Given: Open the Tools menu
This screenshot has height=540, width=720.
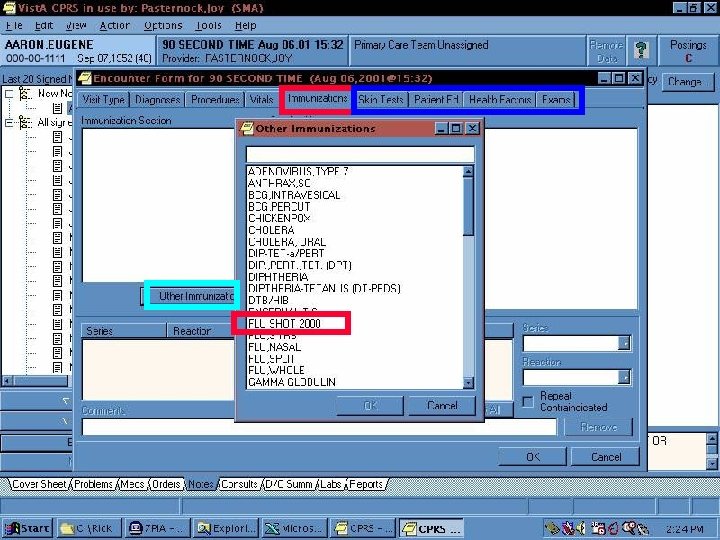Looking at the screenshot, I should (208, 26).
